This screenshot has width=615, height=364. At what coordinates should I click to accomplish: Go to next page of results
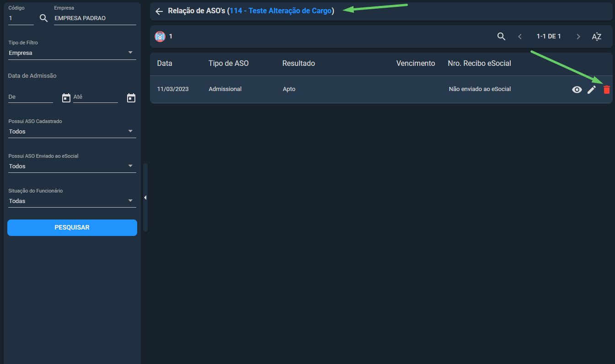(x=578, y=37)
